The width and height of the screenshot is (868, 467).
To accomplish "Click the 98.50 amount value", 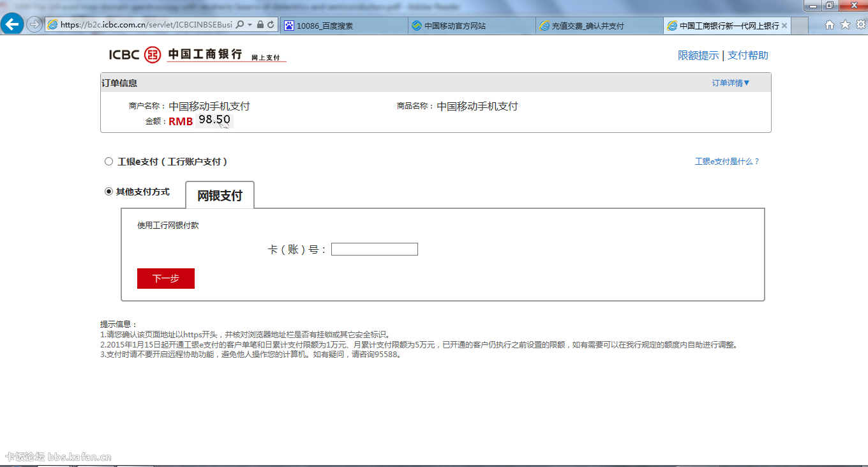I will coord(214,120).
